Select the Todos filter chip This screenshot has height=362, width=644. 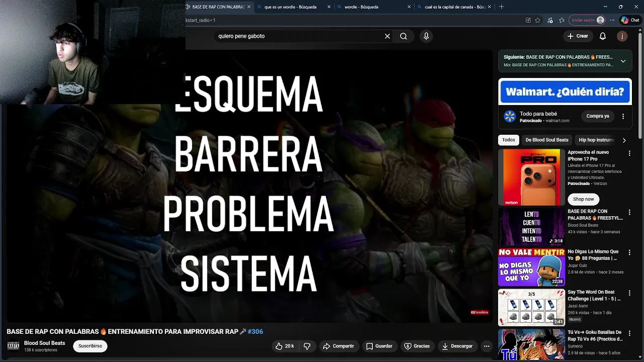point(509,140)
